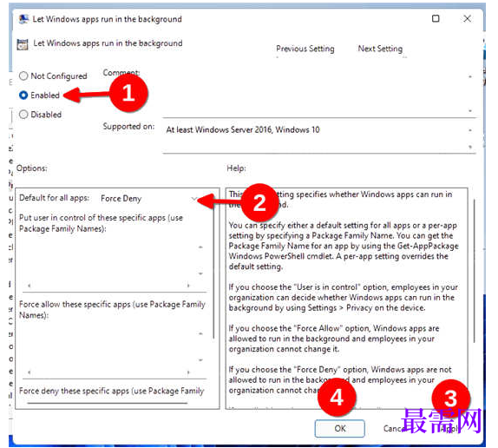The width and height of the screenshot is (498, 448).
Task: Click help paragraph starting 'You can specify either'
Action: (344, 246)
